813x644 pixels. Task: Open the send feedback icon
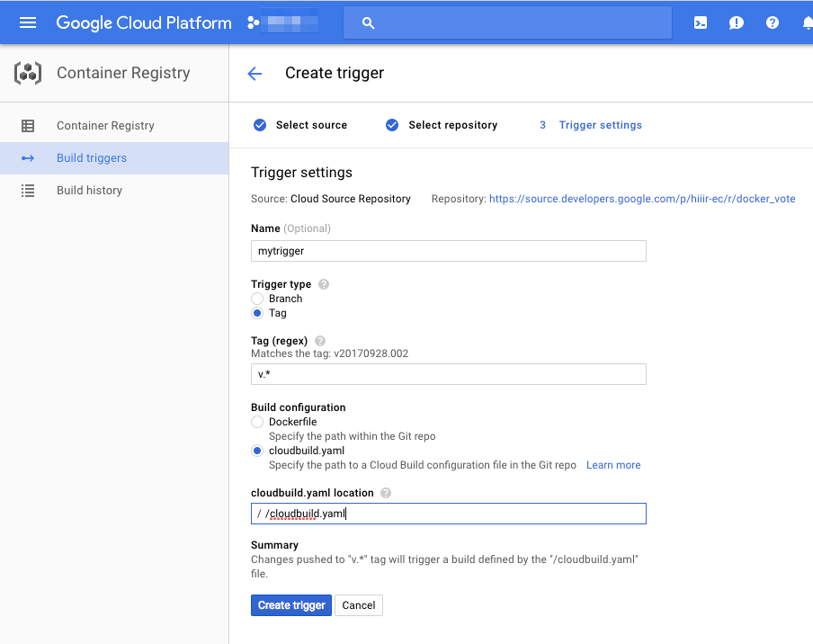point(737,22)
